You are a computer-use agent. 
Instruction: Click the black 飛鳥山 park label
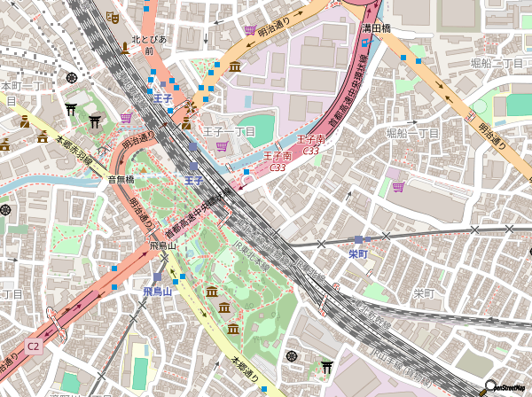pyautogui.click(x=164, y=245)
